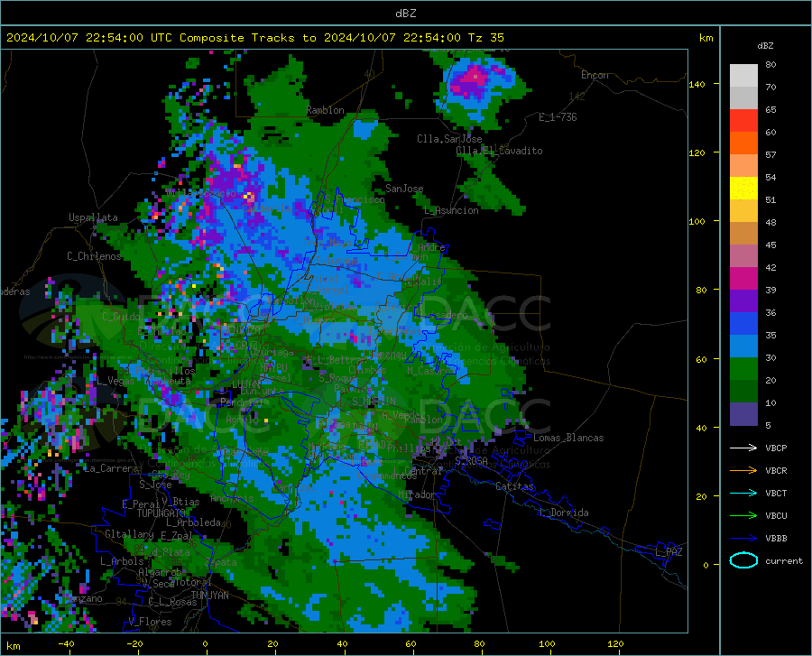
Task: Click the L_Vegas place label
Action: [116, 381]
